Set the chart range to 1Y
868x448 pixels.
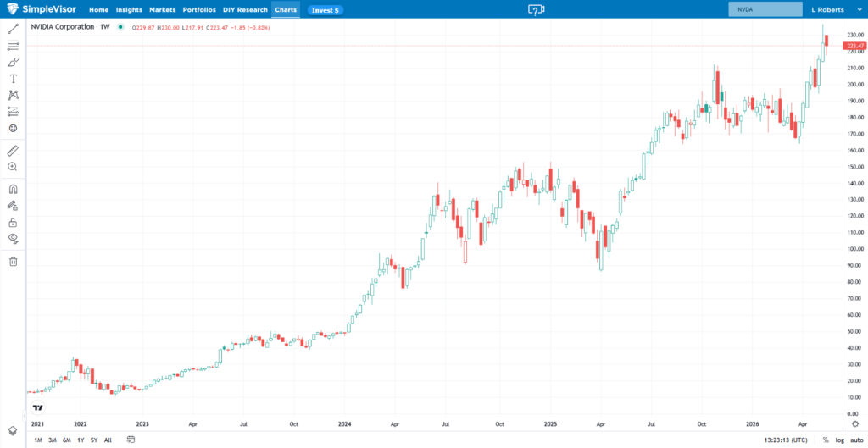pos(81,440)
